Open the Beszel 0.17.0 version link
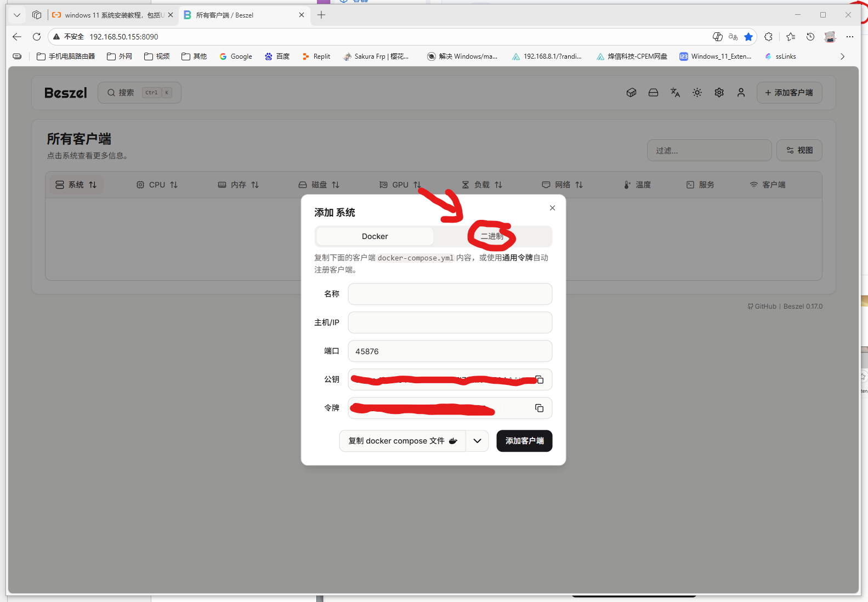 [803, 306]
